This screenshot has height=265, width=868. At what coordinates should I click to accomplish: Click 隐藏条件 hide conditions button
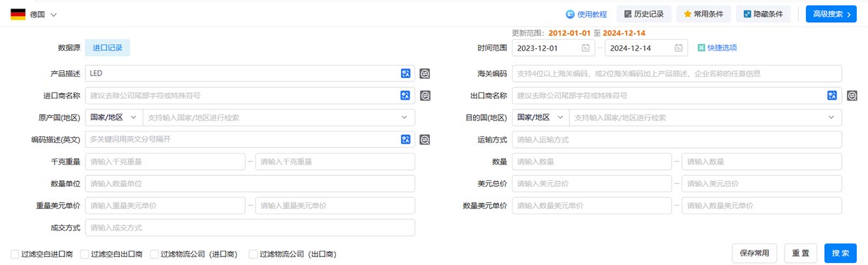tap(763, 14)
